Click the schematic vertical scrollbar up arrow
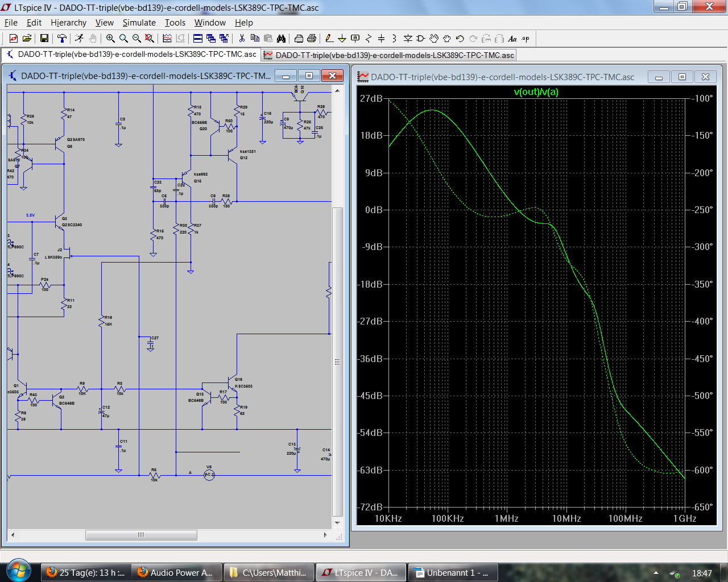 337,90
